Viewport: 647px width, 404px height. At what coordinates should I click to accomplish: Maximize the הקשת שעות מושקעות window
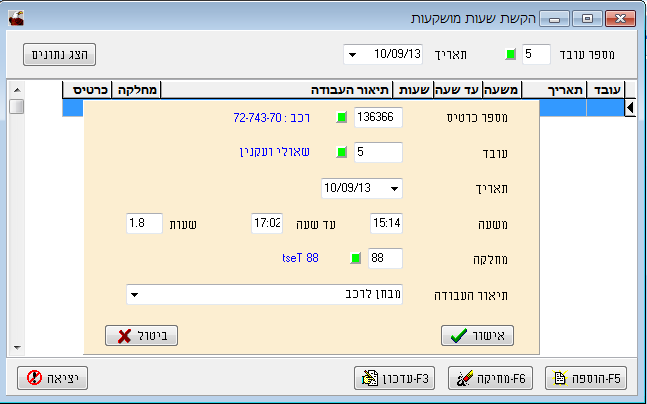[587, 19]
